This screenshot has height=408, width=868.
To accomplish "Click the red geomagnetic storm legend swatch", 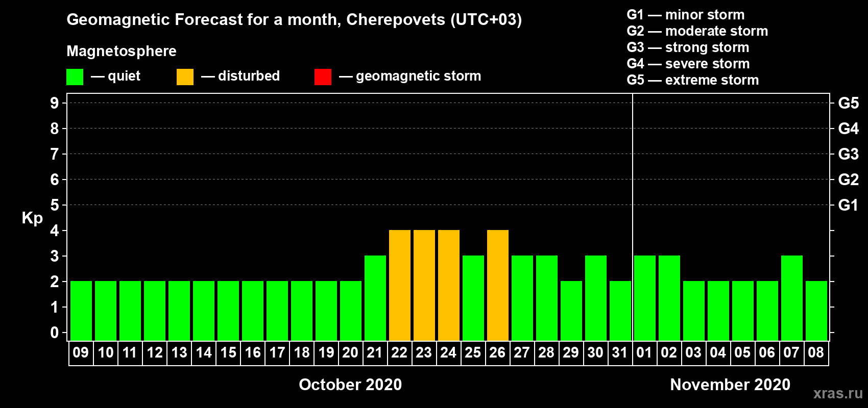I will coord(323,77).
